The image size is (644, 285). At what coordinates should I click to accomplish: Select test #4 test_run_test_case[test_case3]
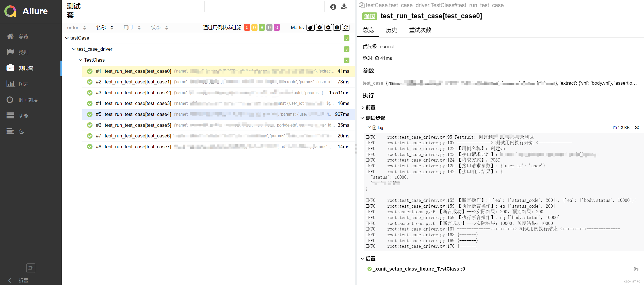click(x=218, y=103)
